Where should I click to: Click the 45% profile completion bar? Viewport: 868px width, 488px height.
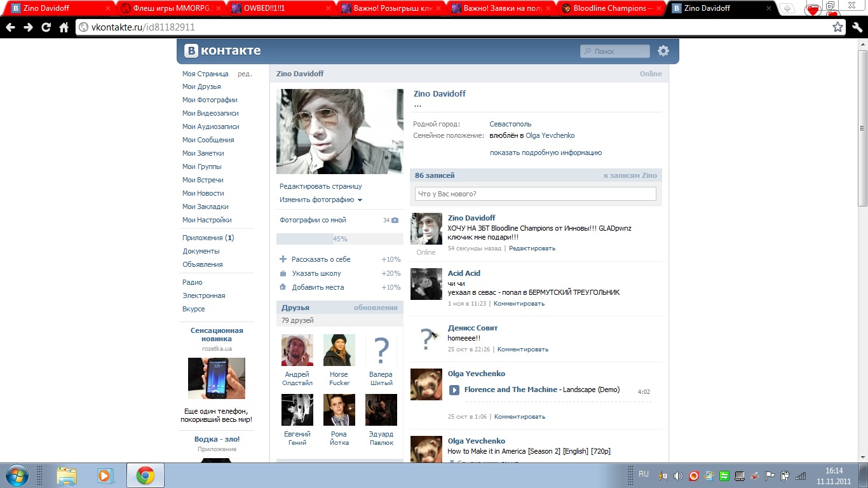tap(339, 239)
